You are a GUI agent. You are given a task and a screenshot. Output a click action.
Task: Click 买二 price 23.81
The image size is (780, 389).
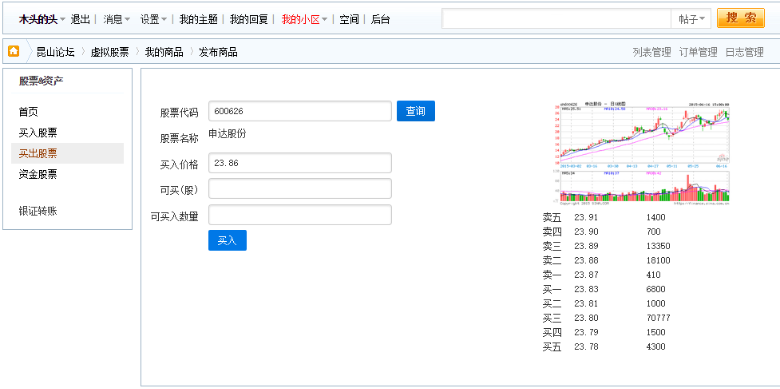pyautogui.click(x=586, y=304)
